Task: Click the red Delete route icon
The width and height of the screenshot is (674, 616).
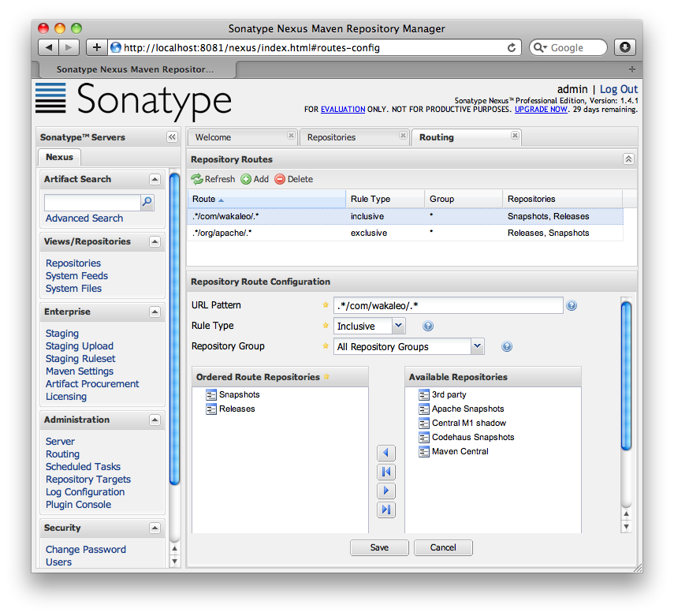Action: click(280, 179)
